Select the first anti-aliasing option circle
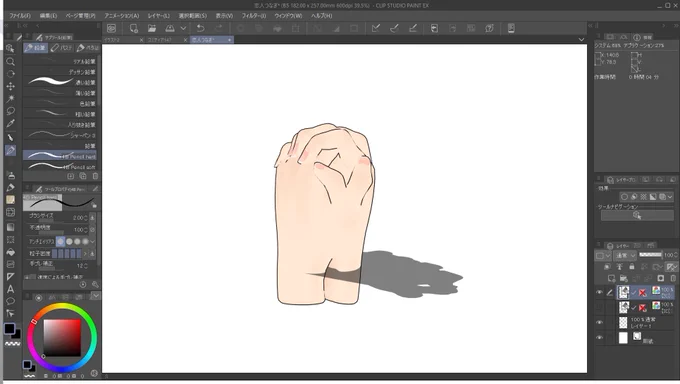Image resolution: width=680 pixels, height=384 pixels. (x=61, y=241)
